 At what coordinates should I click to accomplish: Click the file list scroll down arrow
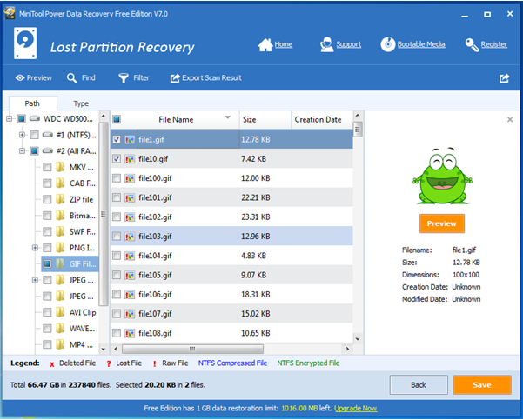point(358,339)
